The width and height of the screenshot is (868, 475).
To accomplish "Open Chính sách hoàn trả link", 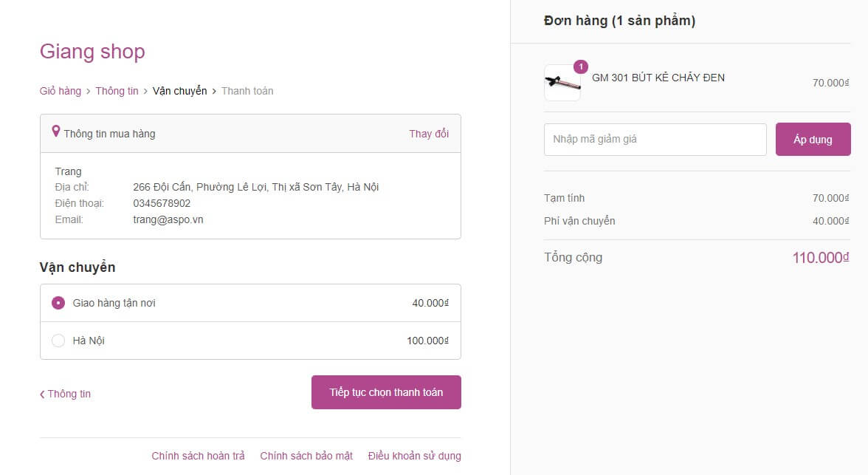I will 198,456.
